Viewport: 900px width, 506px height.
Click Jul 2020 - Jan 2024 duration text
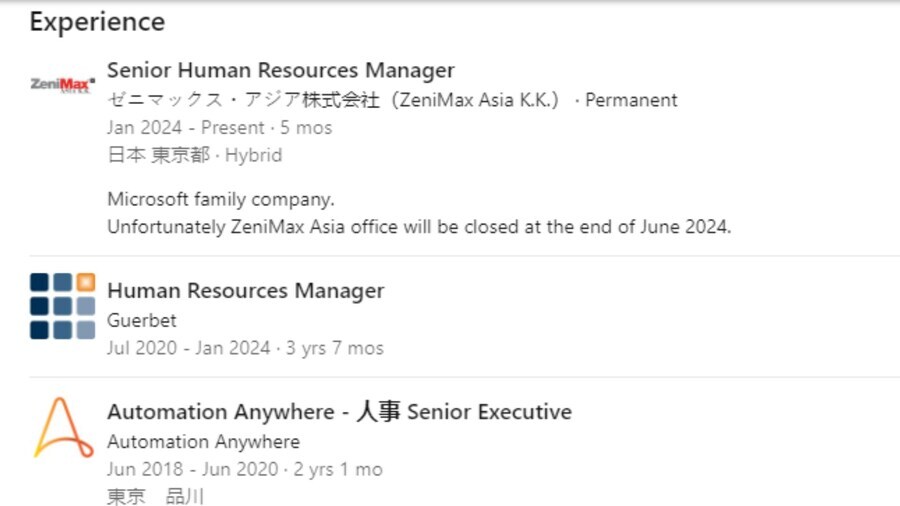coord(188,348)
